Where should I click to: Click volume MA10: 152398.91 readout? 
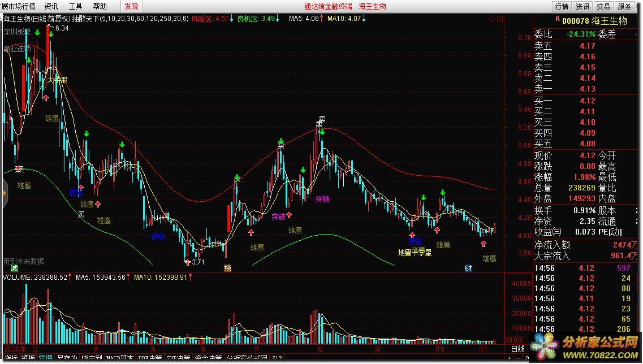161,278
